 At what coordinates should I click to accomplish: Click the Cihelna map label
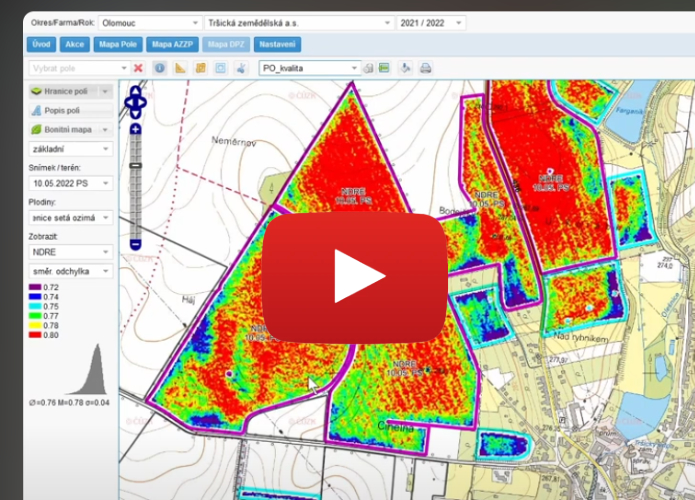[x=395, y=426]
